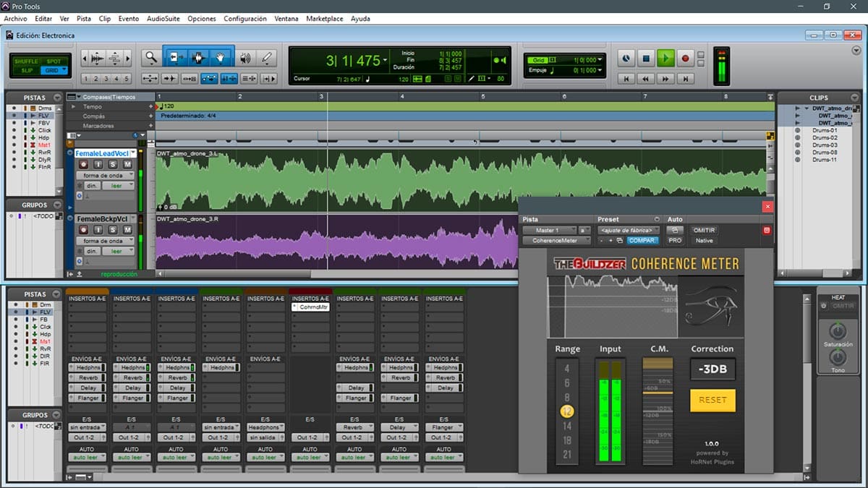Screen dimensions: 868x488
Task: Mute the FemaleBckpVcl track
Action: [x=127, y=230]
